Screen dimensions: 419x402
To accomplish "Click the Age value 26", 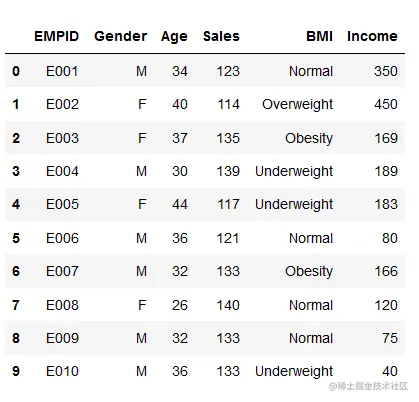I will [180, 305].
